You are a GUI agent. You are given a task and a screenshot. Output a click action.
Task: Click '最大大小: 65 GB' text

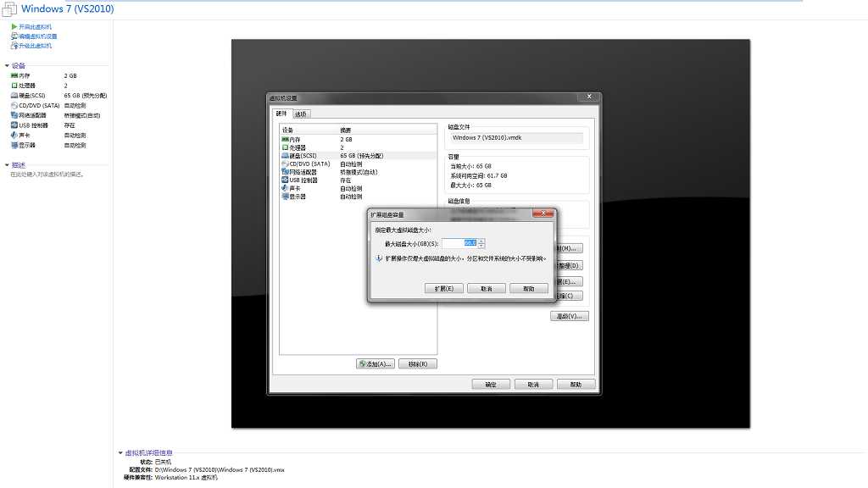pyautogui.click(x=470, y=186)
